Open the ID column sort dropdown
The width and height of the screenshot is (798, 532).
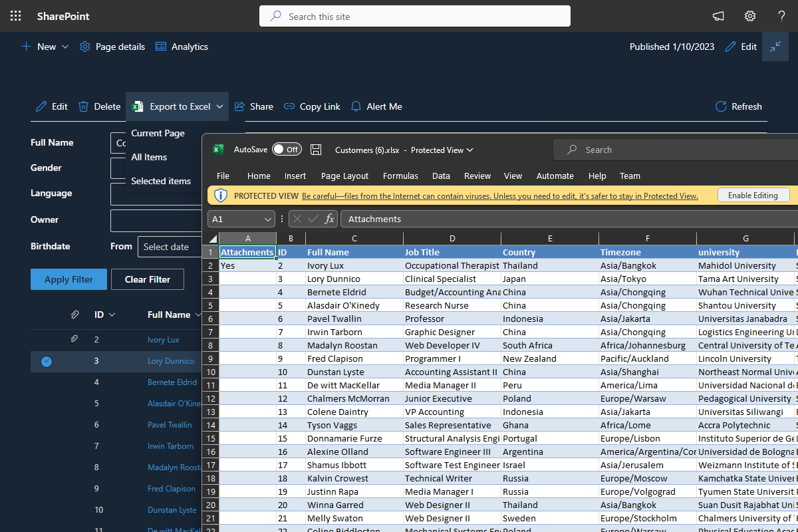click(x=112, y=315)
